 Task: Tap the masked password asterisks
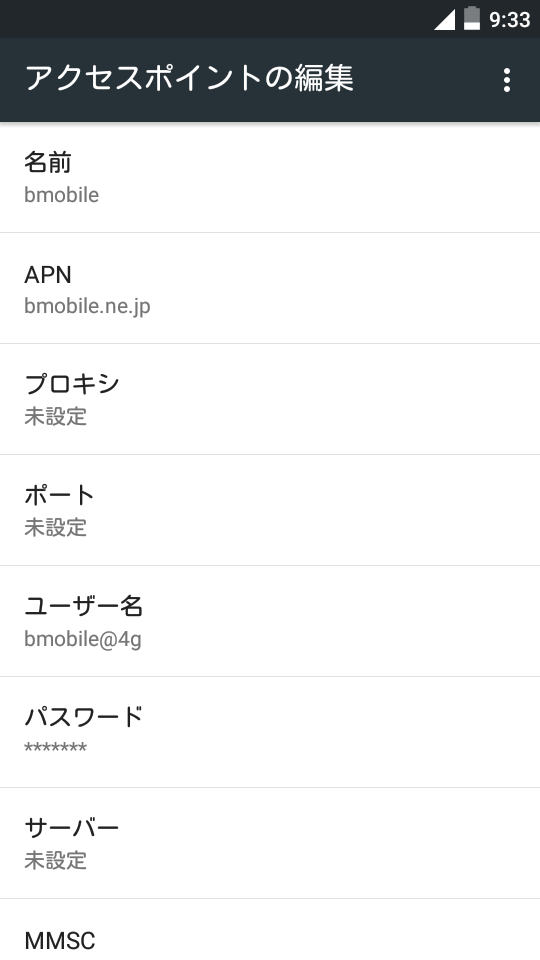tap(56, 748)
